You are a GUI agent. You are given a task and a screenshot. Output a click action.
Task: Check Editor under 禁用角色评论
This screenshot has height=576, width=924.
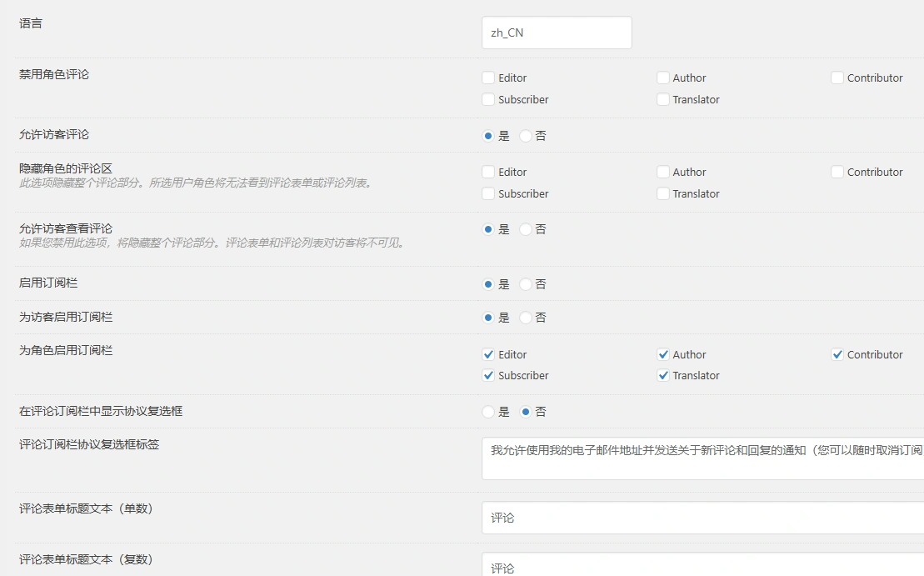[488, 78]
